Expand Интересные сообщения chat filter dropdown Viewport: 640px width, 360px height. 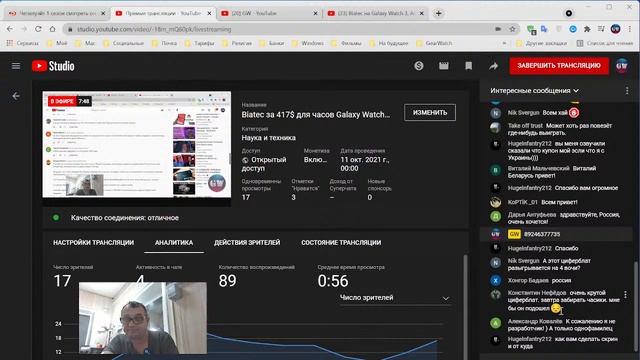coord(534,91)
